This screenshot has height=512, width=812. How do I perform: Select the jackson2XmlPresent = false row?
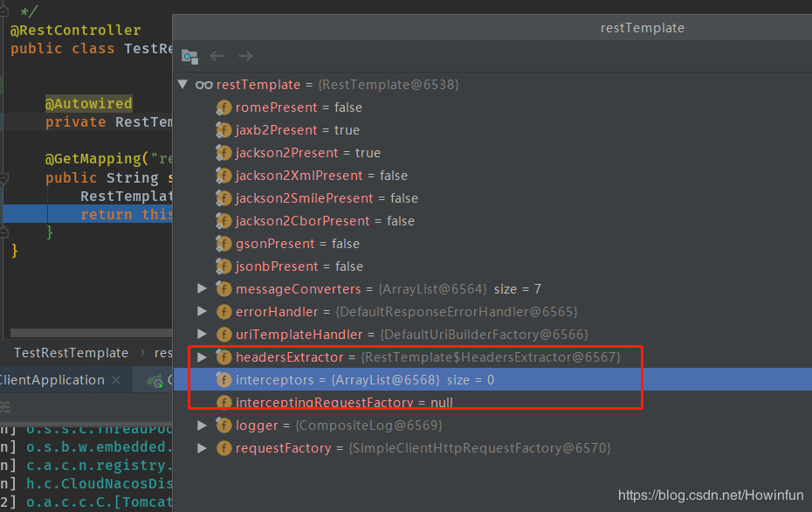tap(492, 176)
